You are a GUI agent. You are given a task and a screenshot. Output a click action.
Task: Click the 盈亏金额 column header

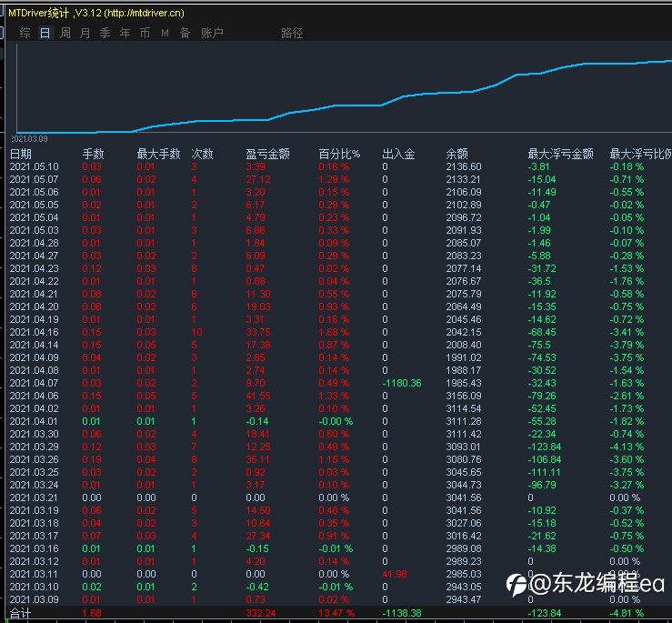(x=268, y=154)
